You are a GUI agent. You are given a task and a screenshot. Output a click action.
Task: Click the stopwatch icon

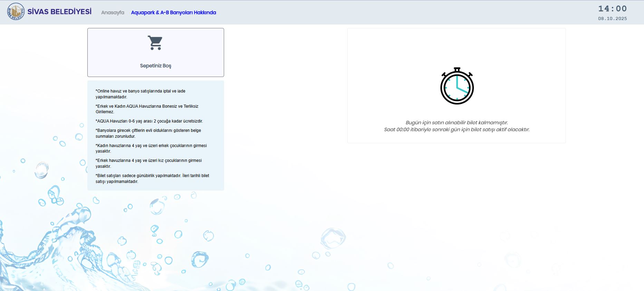pyautogui.click(x=457, y=86)
